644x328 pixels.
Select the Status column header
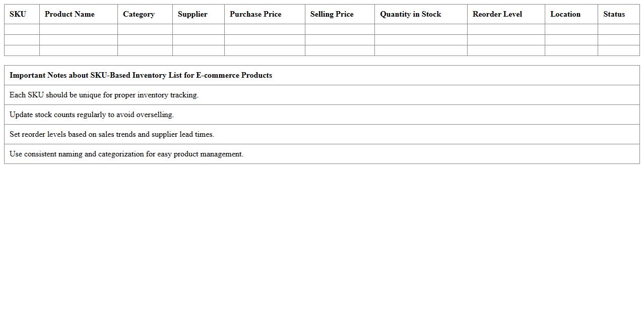point(614,14)
